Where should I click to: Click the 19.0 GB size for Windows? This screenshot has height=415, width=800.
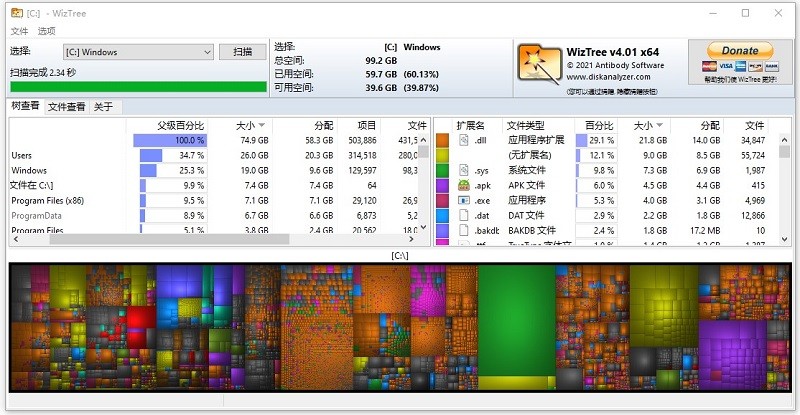[x=255, y=170]
